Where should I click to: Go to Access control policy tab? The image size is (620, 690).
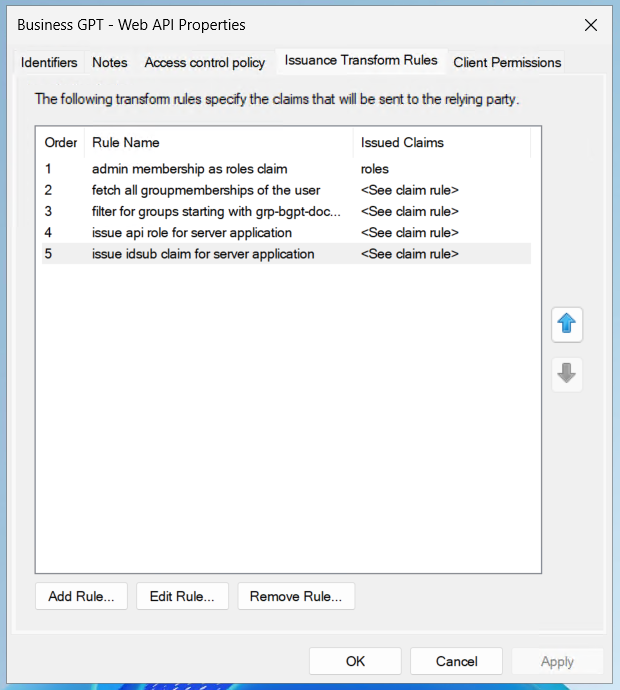pos(205,62)
